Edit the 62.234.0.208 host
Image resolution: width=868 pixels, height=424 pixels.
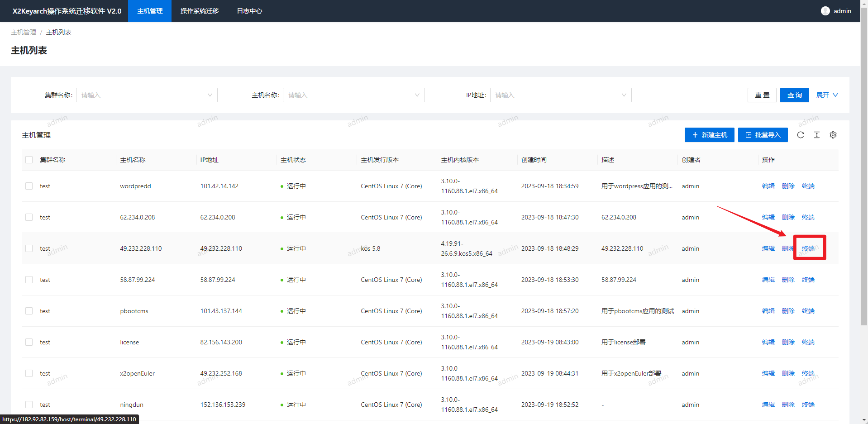768,217
